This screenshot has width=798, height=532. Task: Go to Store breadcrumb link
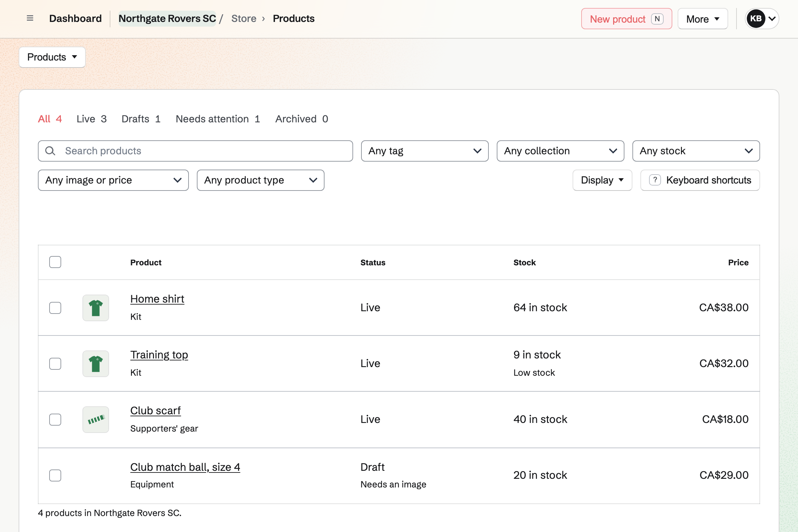click(244, 18)
